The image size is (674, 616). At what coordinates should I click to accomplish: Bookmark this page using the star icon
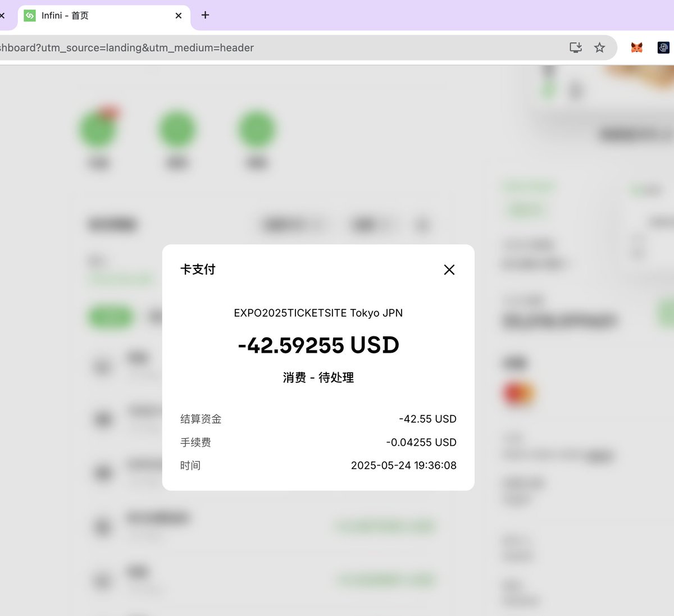pyautogui.click(x=599, y=48)
